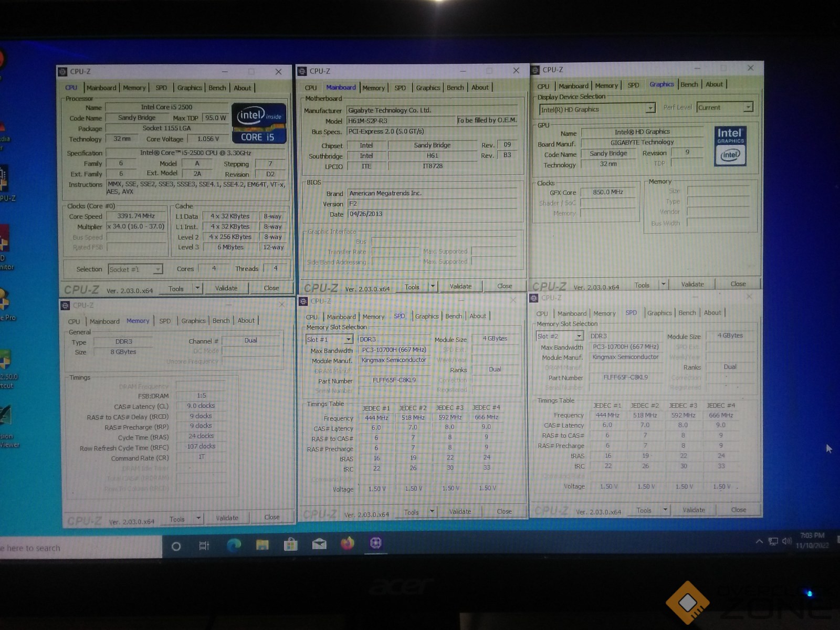Click CPU-Z app icon in Memory window title bar
This screenshot has width=840, height=630.
click(66, 305)
